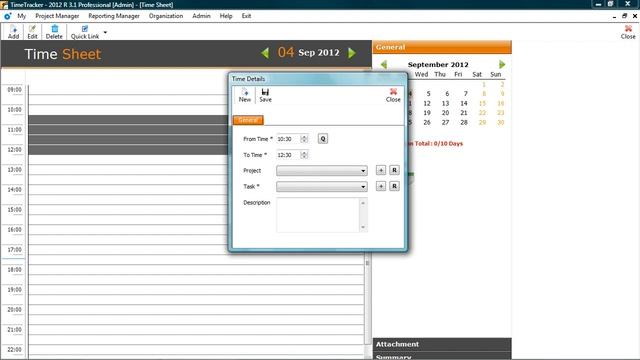The height and width of the screenshot is (360, 640).
Task: Open the Project dropdown
Action: point(322,171)
